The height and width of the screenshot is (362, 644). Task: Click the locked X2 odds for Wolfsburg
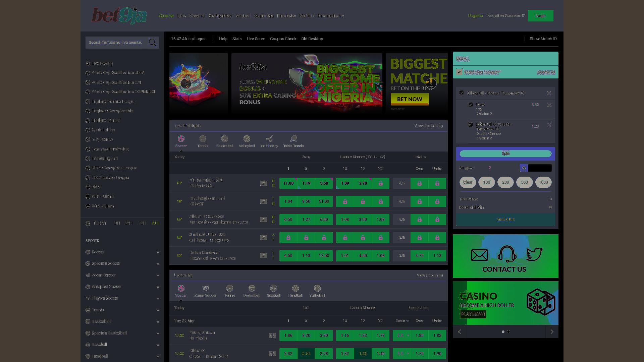[x=381, y=183]
